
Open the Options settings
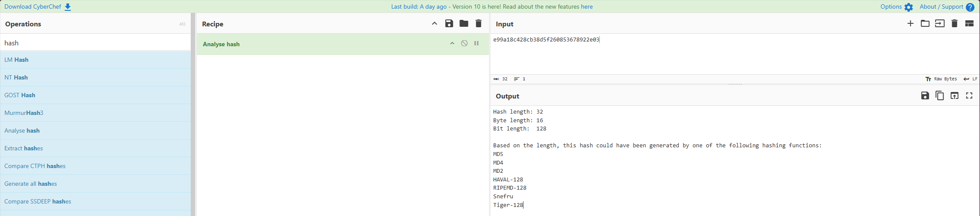point(896,7)
